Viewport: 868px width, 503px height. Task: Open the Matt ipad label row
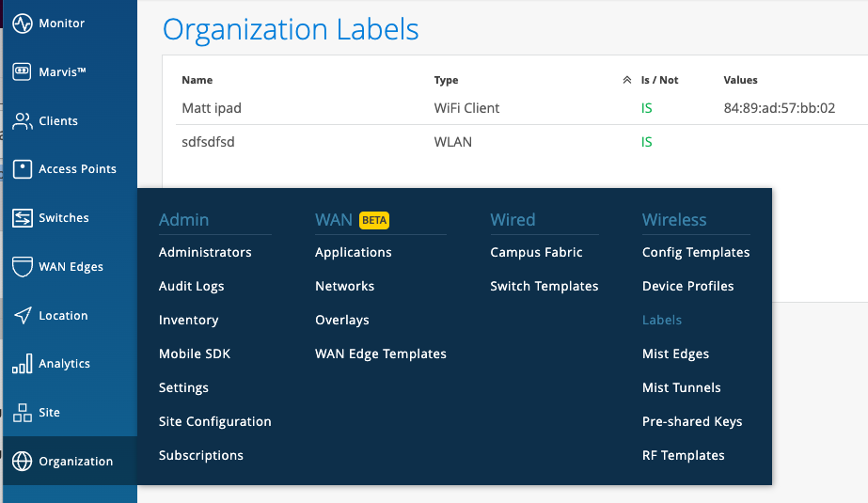click(212, 108)
